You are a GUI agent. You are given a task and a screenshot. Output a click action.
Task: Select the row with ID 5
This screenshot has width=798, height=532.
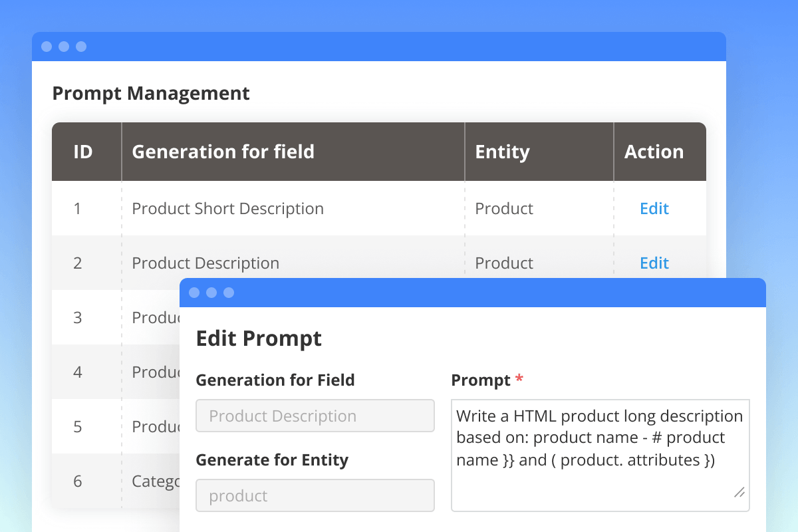tap(78, 427)
